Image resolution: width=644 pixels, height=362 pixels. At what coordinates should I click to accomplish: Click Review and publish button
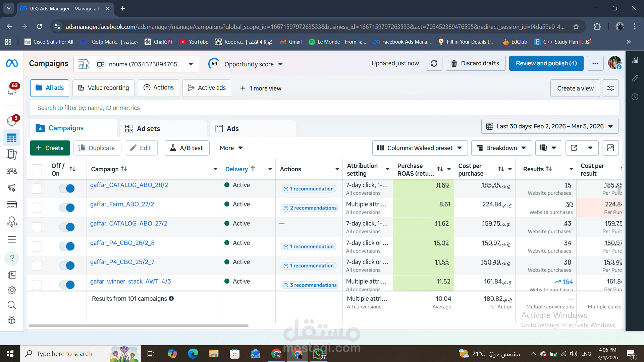tap(546, 63)
